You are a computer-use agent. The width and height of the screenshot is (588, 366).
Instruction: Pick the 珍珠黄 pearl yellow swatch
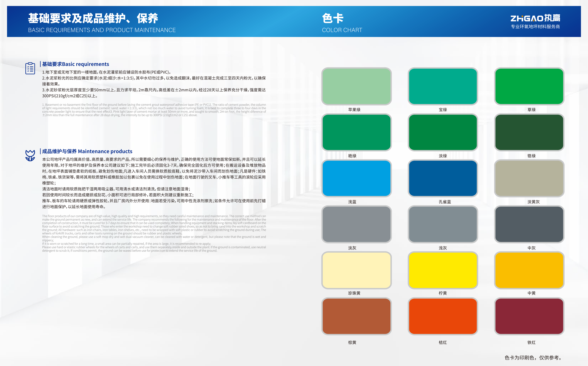coord(356,270)
